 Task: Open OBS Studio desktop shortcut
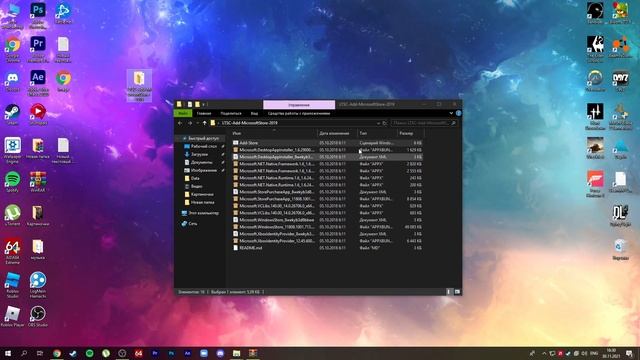coord(38,317)
